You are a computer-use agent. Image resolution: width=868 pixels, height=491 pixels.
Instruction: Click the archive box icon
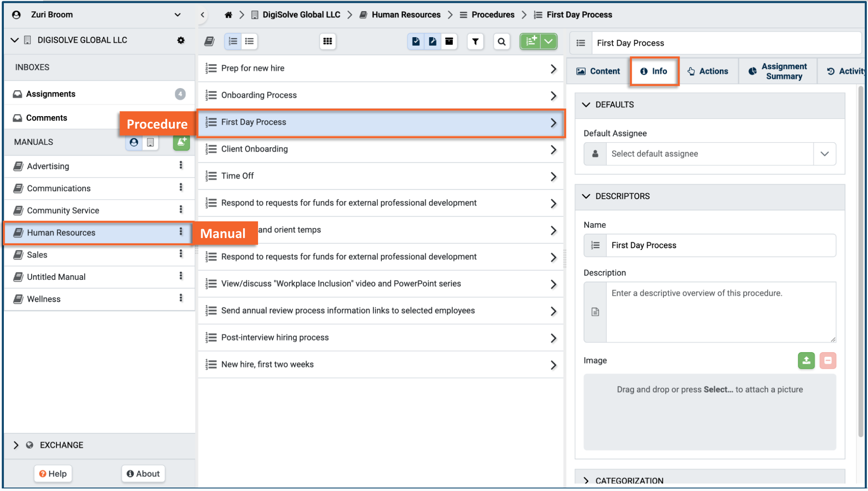tap(449, 41)
